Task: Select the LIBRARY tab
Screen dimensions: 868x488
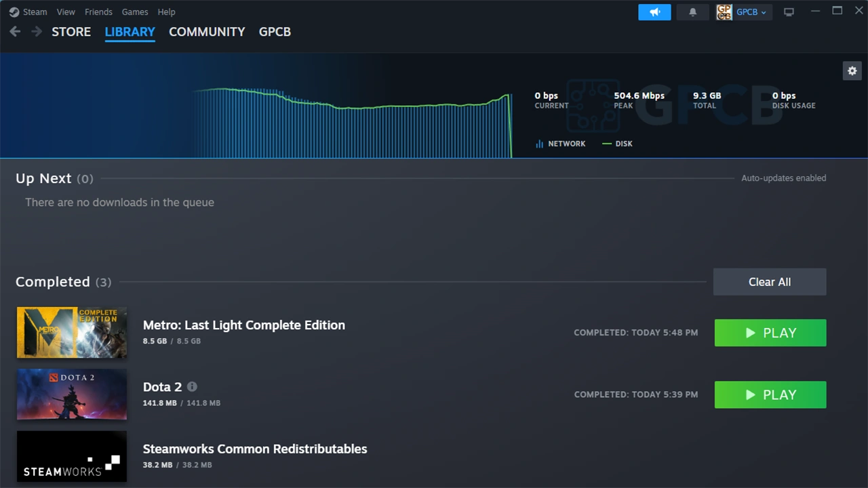Action: [x=130, y=32]
